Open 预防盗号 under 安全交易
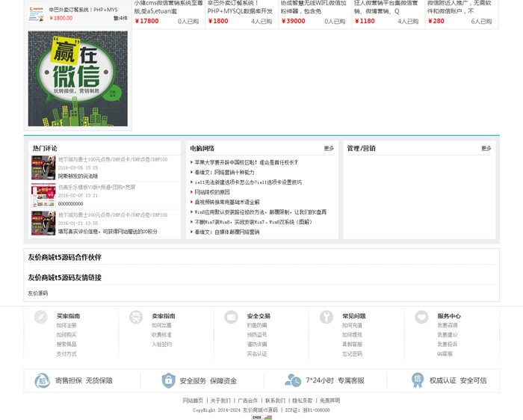The width and height of the screenshot is (523, 420). tap(257, 335)
